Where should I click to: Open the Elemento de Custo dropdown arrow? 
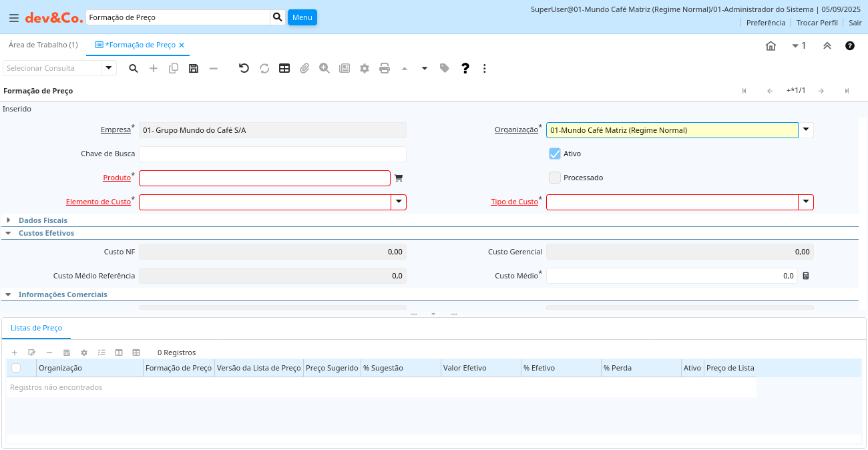click(x=399, y=202)
